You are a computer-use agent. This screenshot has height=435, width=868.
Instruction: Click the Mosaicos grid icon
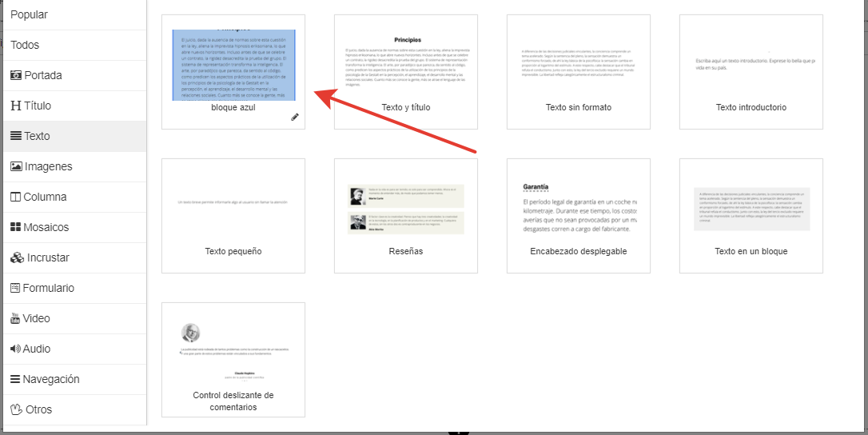tap(15, 227)
